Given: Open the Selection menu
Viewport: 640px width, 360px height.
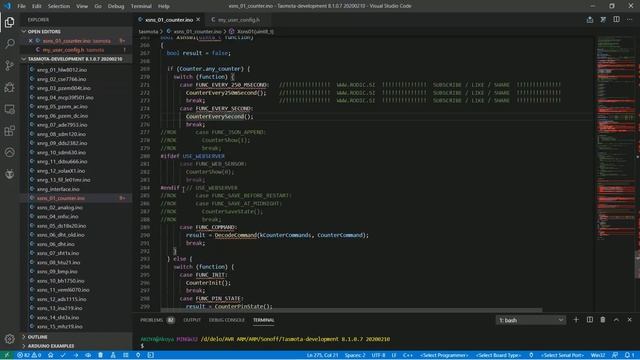Looking at the screenshot, I should pyautogui.click(x=59, y=6).
